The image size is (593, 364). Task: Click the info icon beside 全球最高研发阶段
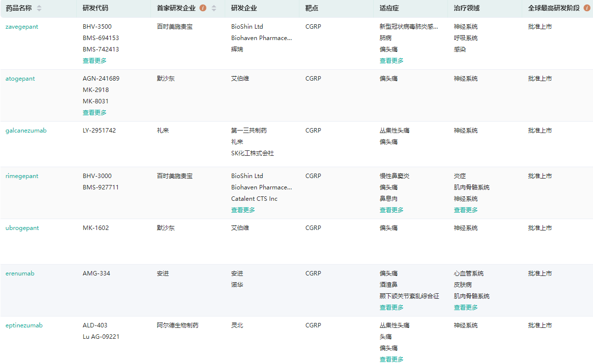pyautogui.click(x=588, y=8)
